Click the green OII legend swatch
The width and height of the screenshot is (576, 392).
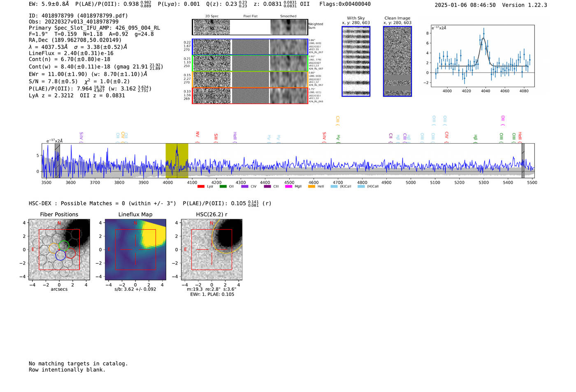coord(223,186)
